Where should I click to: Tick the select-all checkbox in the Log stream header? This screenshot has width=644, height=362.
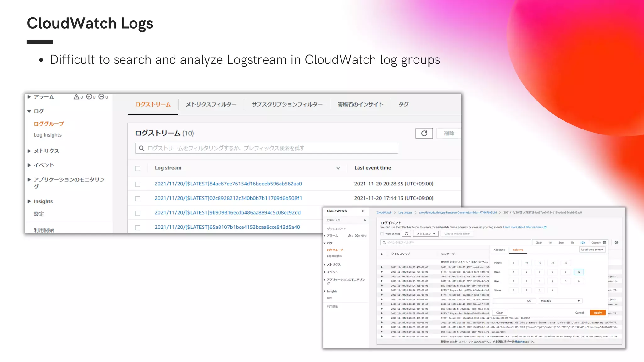click(x=137, y=168)
